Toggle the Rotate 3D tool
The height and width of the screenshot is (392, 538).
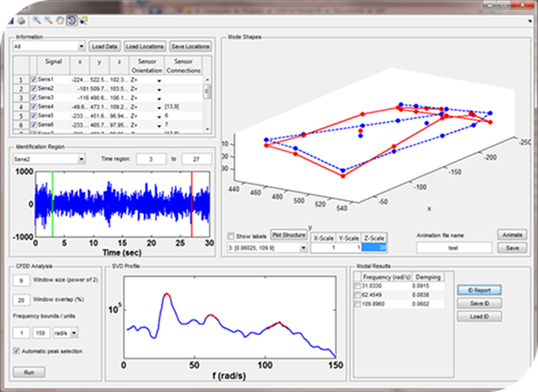[72, 21]
